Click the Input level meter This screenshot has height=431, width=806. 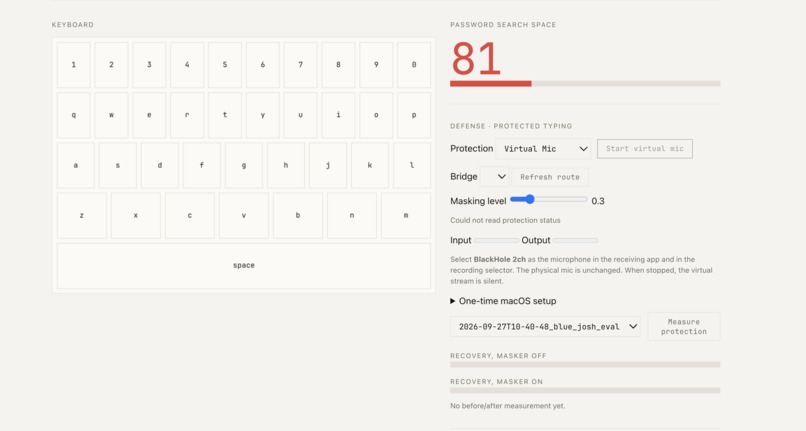[496, 240]
